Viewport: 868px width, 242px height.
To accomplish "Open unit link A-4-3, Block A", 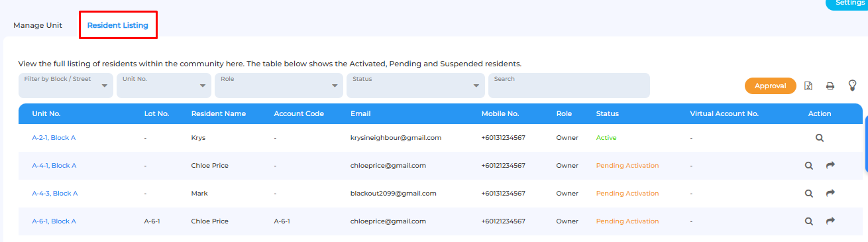I will [x=55, y=194].
